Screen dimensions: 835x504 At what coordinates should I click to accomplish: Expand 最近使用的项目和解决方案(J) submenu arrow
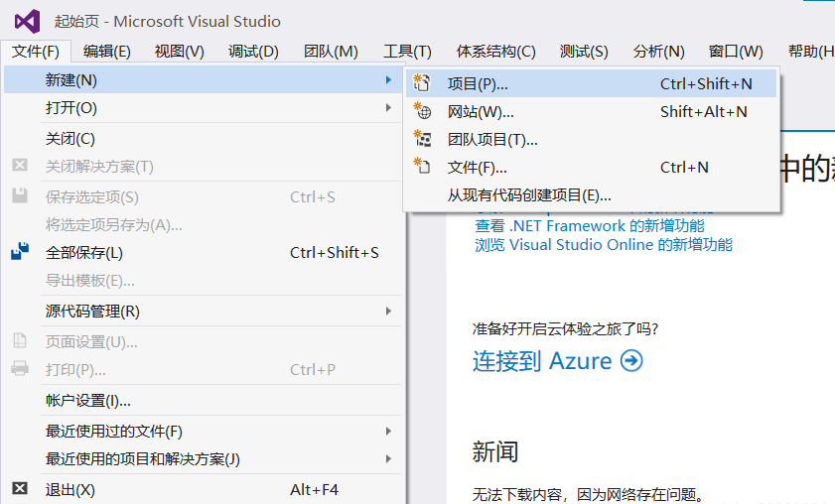pos(388,458)
